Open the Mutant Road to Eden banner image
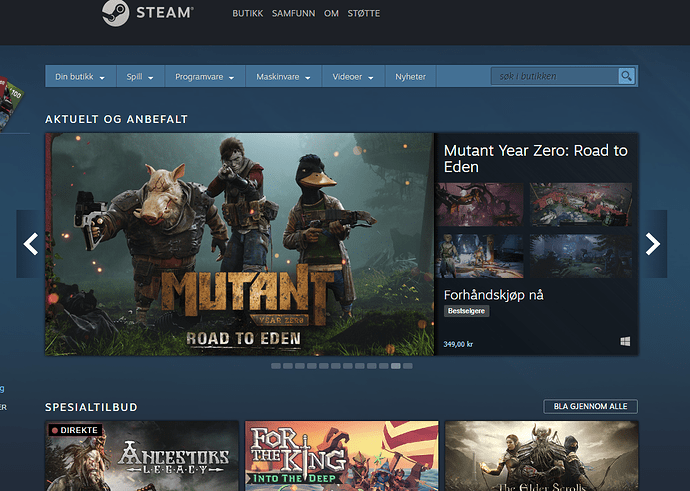This screenshot has height=491, width=690. (239, 244)
